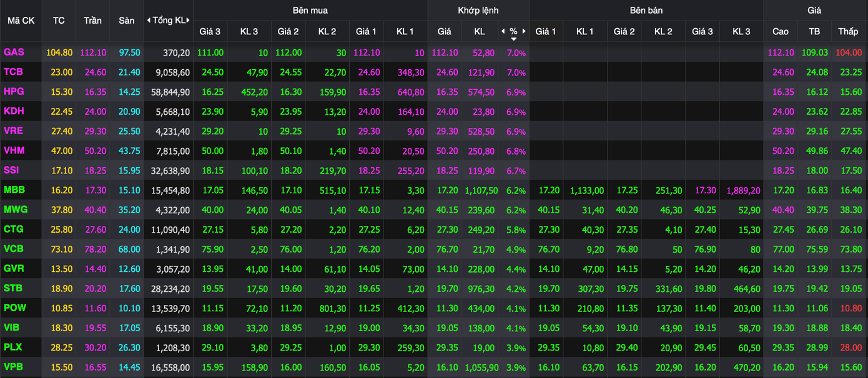The width and height of the screenshot is (868, 378).
Task: Open the HPG stock symbol
Action: click(x=14, y=92)
